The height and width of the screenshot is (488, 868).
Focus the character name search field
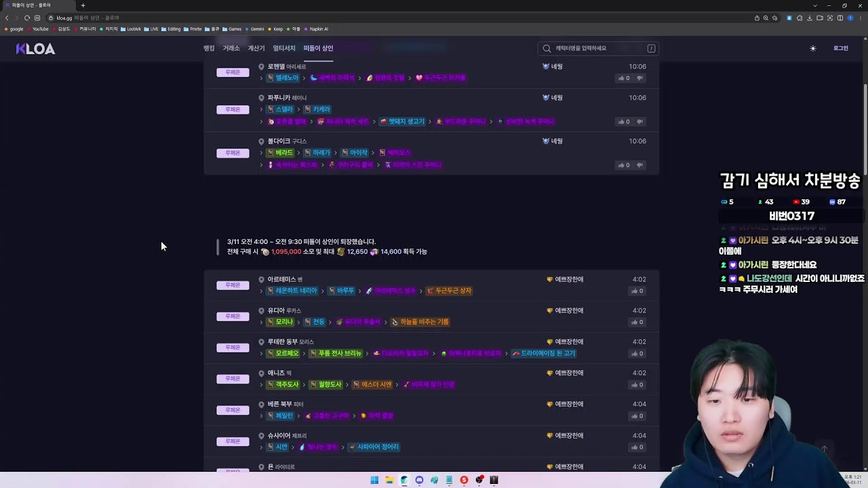(598, 48)
